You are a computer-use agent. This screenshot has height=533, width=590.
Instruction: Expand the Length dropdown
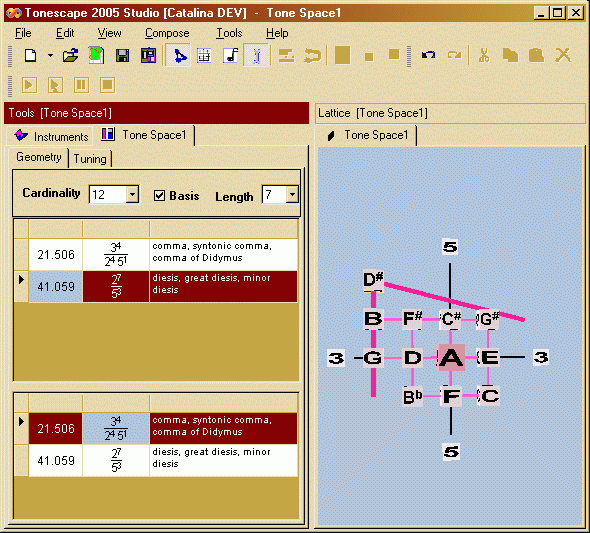click(x=292, y=194)
